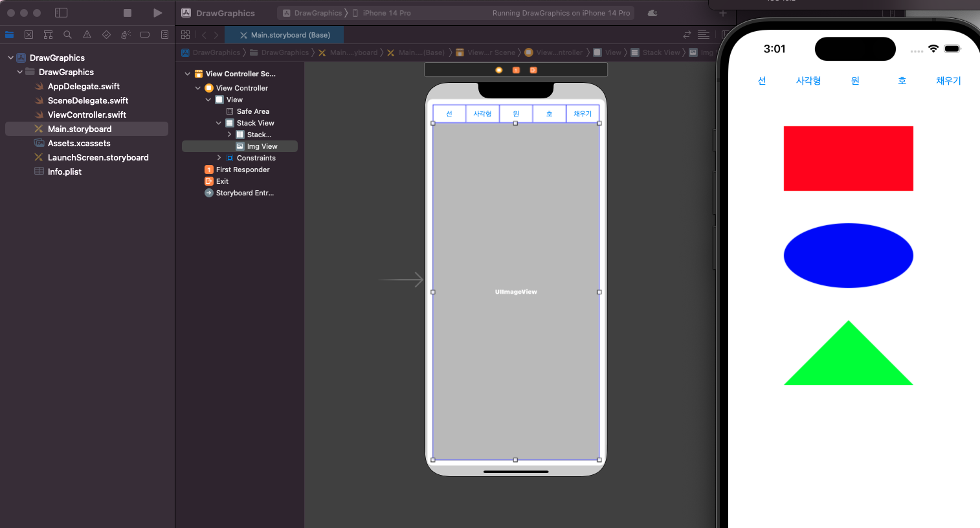Open ViewController.swift file
Viewport: 980px width, 528px height.
87,115
